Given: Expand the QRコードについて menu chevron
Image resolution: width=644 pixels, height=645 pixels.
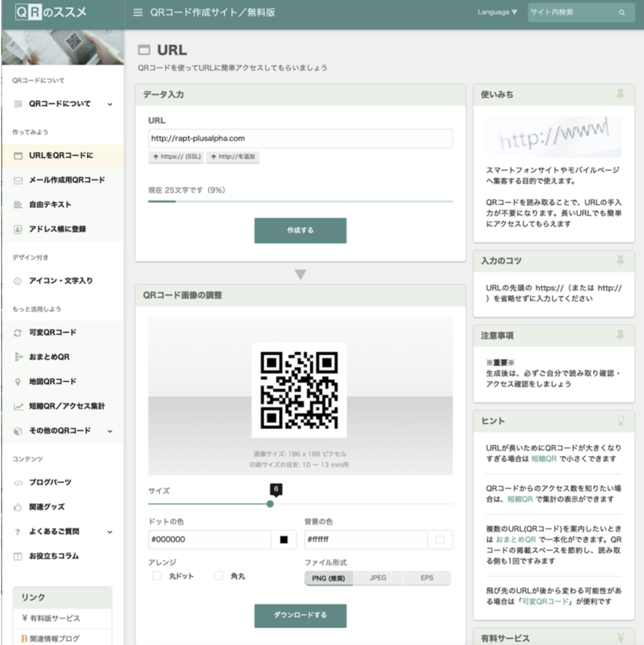Looking at the screenshot, I should pyautogui.click(x=110, y=104).
